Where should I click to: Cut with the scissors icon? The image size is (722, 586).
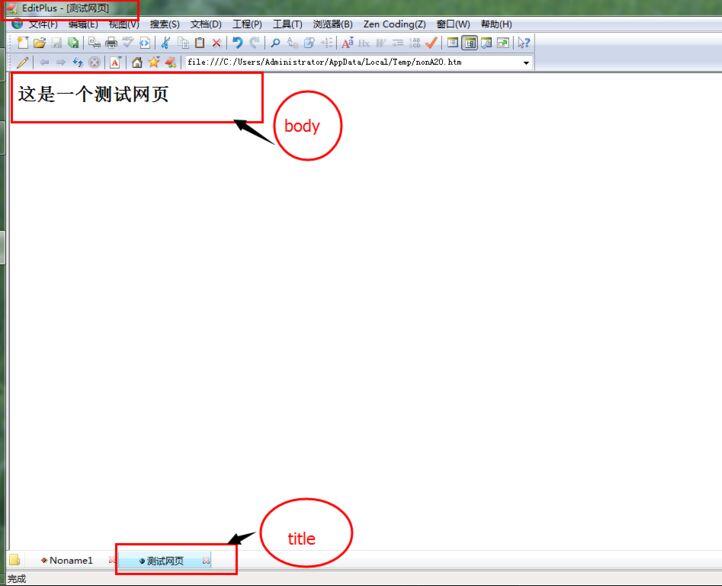pyautogui.click(x=165, y=43)
